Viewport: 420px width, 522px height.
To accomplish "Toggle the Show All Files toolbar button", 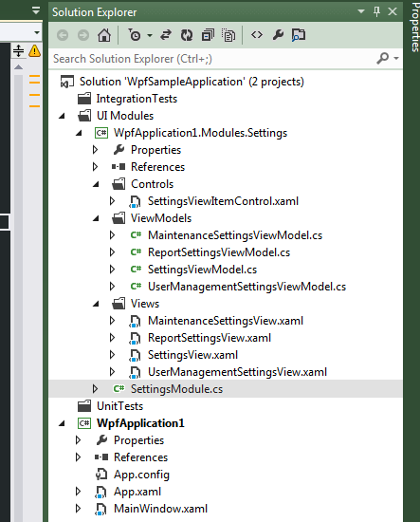I will [228, 35].
